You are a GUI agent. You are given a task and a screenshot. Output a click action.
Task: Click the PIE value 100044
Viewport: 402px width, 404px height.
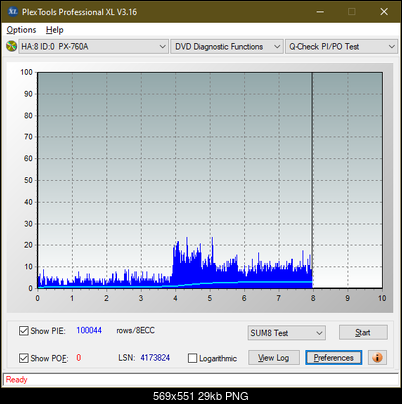pyautogui.click(x=89, y=330)
